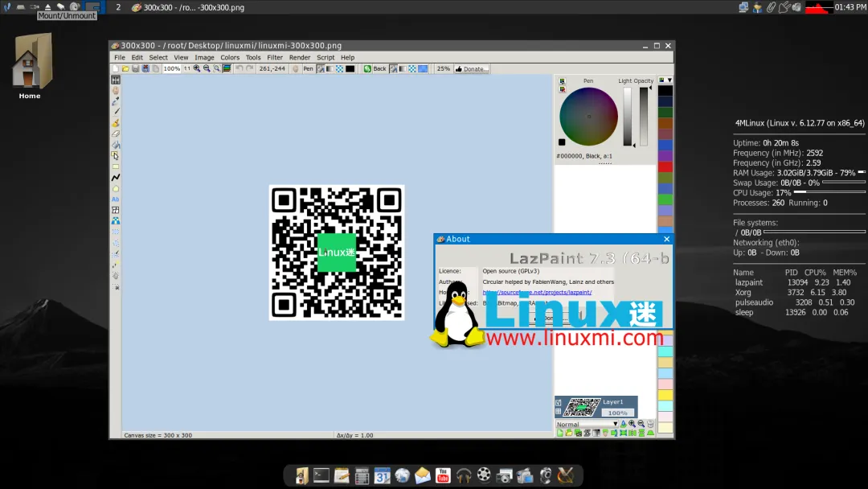This screenshot has height=489, width=868.
Task: Toggle the pen texture fill mode
Action: [339, 68]
